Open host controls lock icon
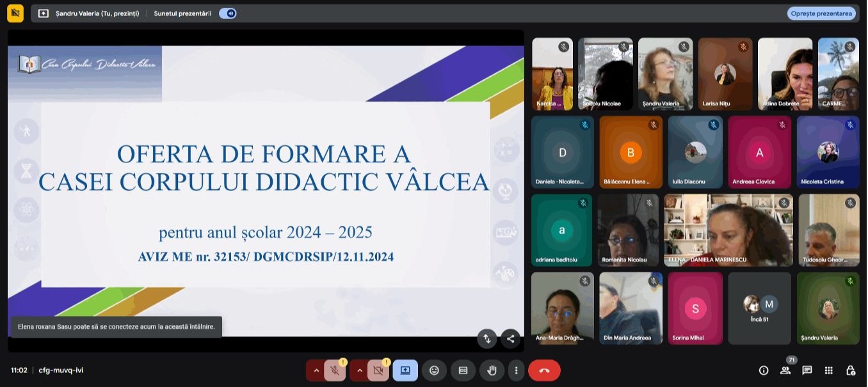 tap(850, 370)
